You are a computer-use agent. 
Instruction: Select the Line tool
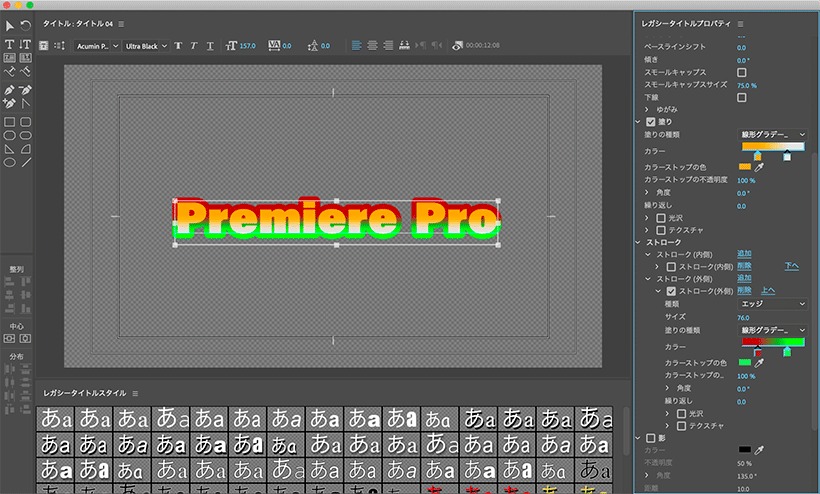pyautogui.click(x=26, y=163)
